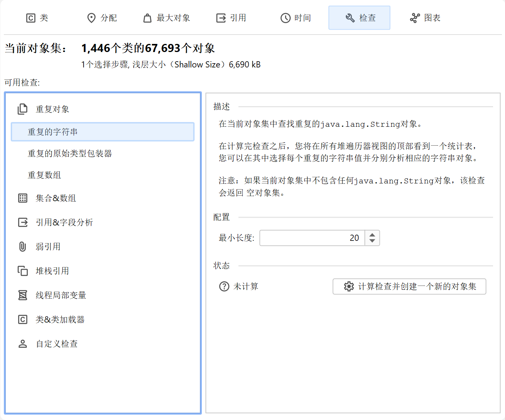Screen dimensions: 505x420
Task: Click the clock icon for 时间
Action: (x=285, y=18)
